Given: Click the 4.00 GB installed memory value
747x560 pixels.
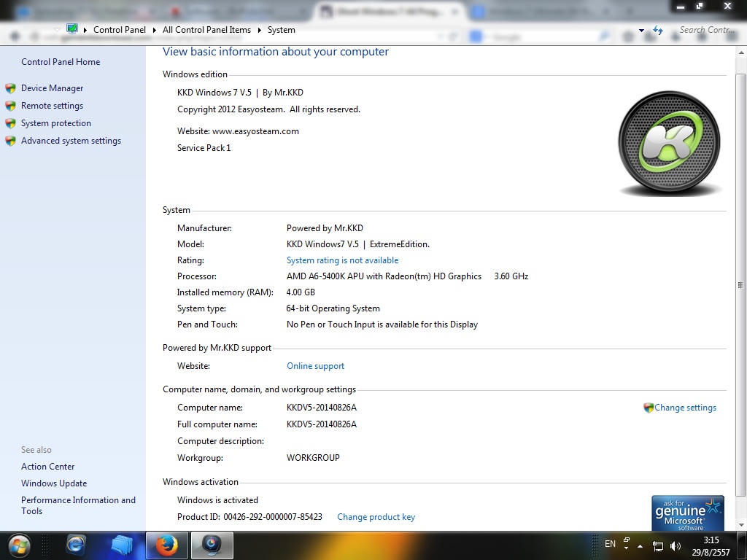Looking at the screenshot, I should [x=301, y=292].
